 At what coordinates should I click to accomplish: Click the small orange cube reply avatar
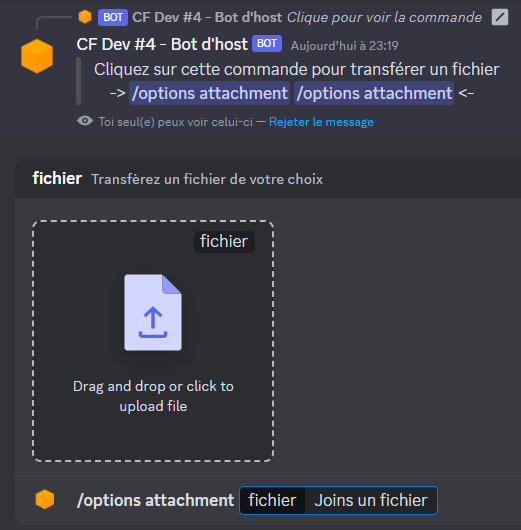tap(85, 17)
